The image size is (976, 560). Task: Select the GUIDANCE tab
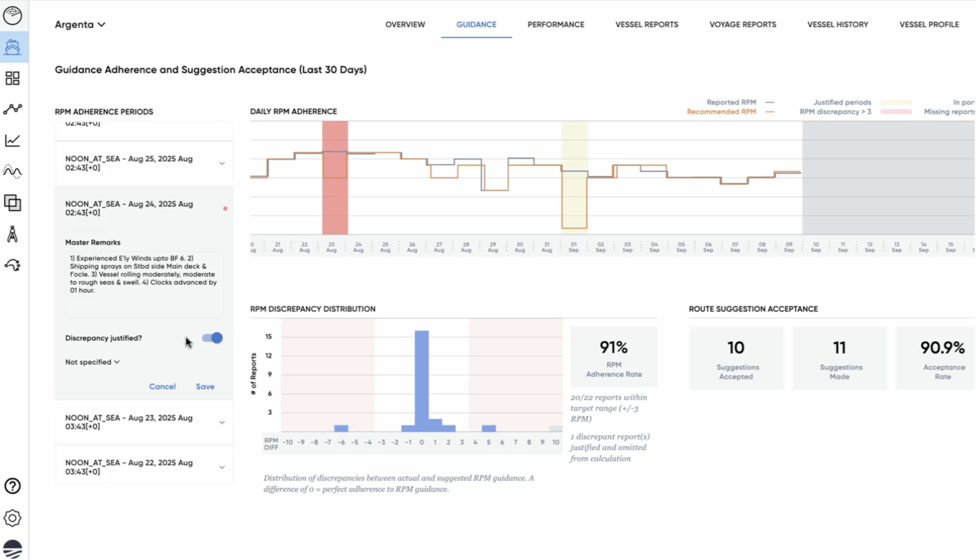[x=476, y=25]
